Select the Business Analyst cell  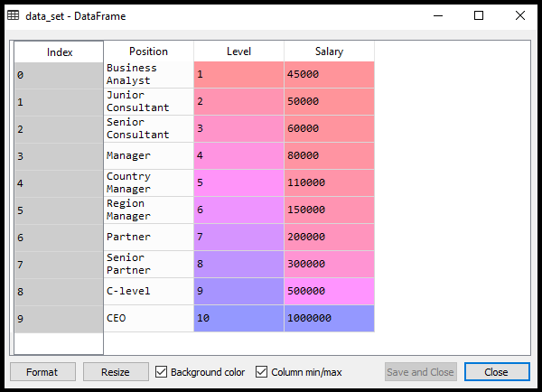click(x=148, y=74)
